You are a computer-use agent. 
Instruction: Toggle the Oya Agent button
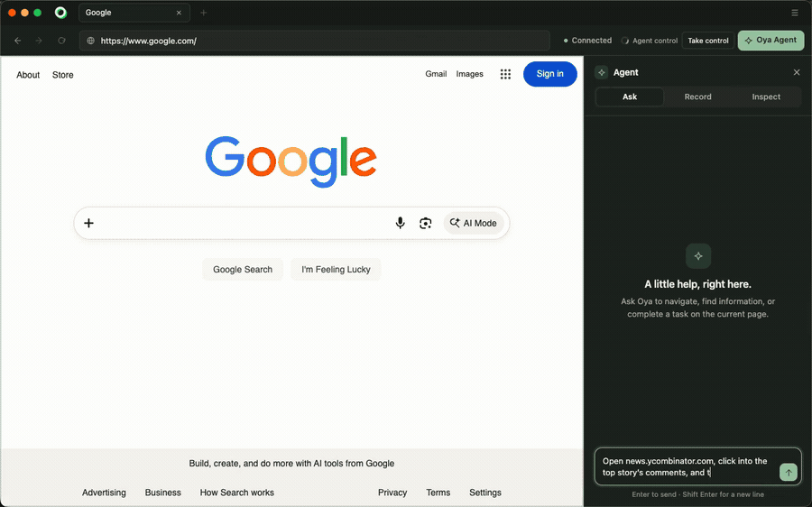click(770, 41)
